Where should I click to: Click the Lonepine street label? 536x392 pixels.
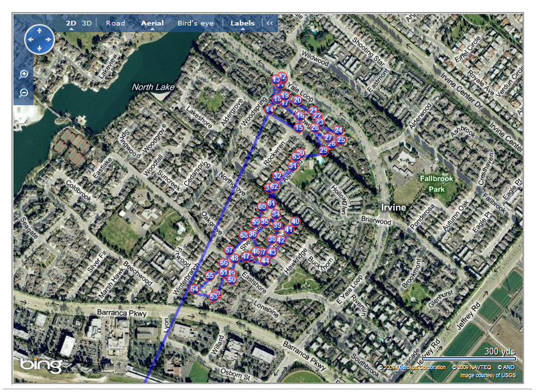[266, 308]
